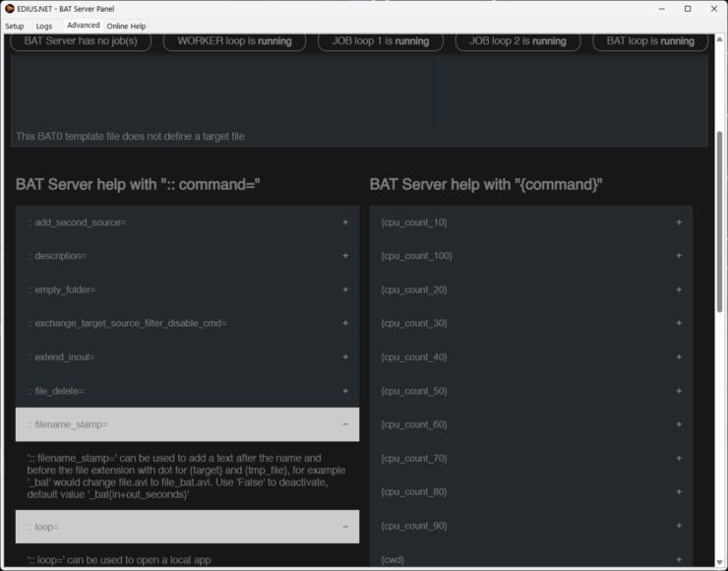
Task: Click the 'BAT Server has no job(s)' status pill
Action: (81, 41)
